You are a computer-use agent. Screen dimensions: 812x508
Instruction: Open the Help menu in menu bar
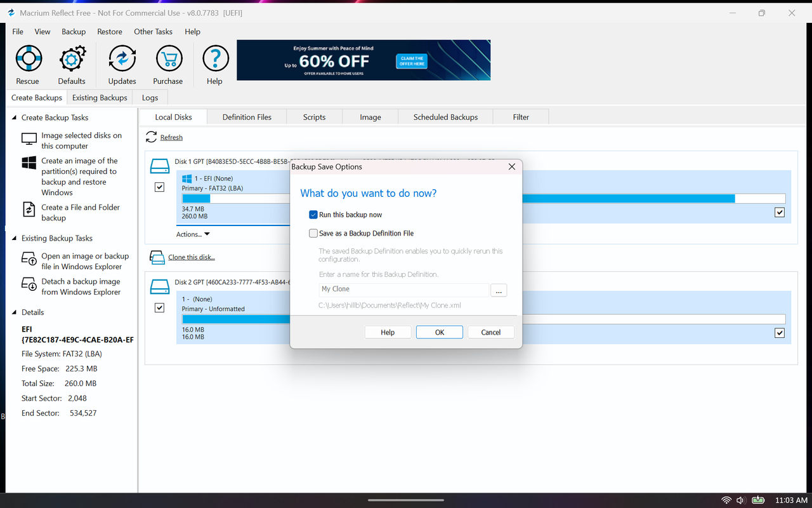[x=192, y=32]
